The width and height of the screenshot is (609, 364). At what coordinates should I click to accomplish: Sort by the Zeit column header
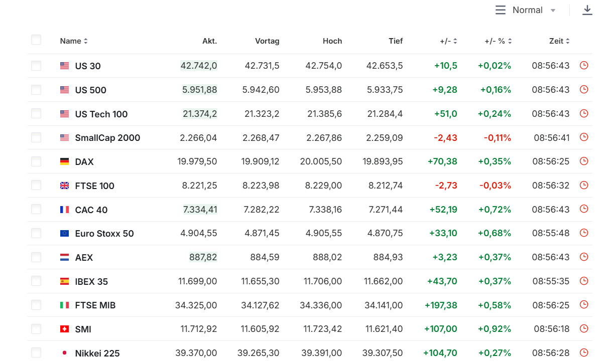[x=559, y=41]
